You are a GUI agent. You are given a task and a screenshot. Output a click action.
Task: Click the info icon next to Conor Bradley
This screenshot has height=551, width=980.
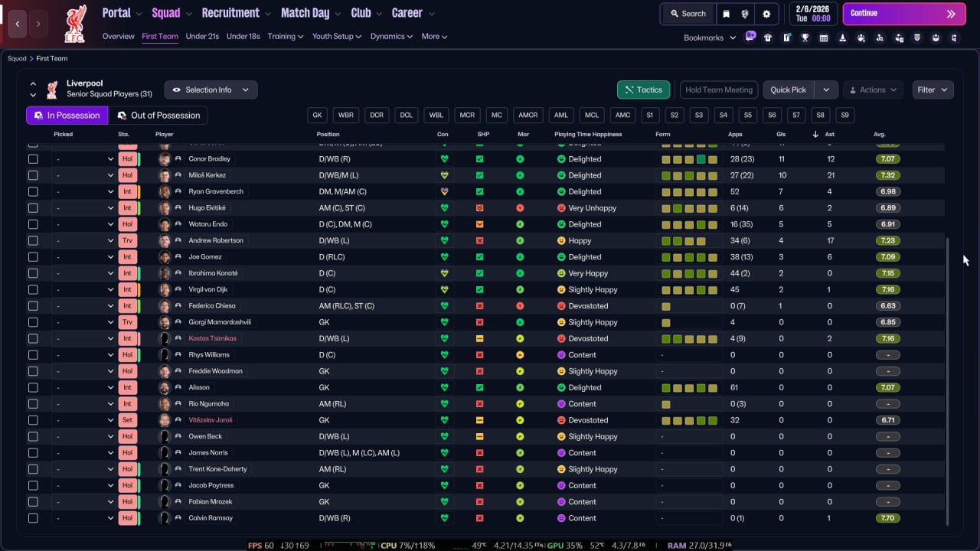point(178,159)
